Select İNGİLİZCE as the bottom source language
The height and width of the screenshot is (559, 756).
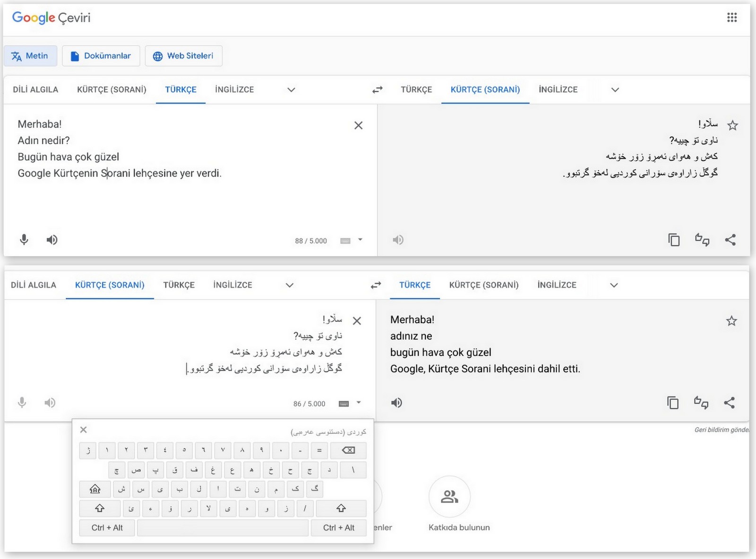pyautogui.click(x=232, y=285)
